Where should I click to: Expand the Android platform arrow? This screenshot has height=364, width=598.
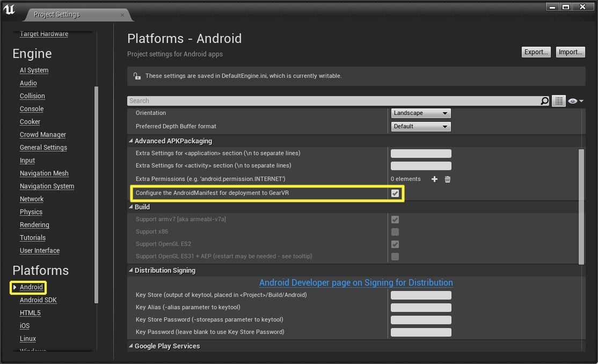[x=14, y=287]
